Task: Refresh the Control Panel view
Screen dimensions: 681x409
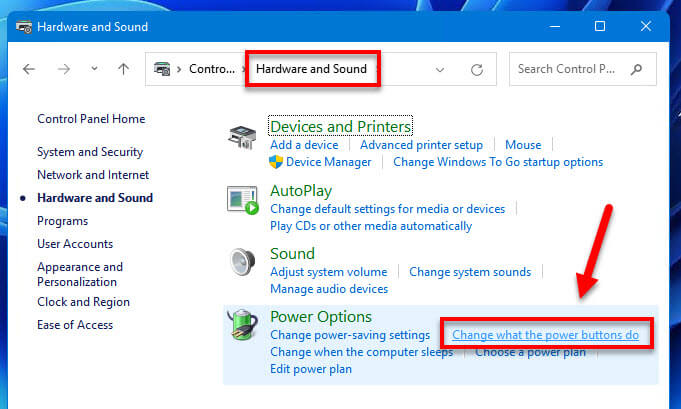Action: pos(477,69)
